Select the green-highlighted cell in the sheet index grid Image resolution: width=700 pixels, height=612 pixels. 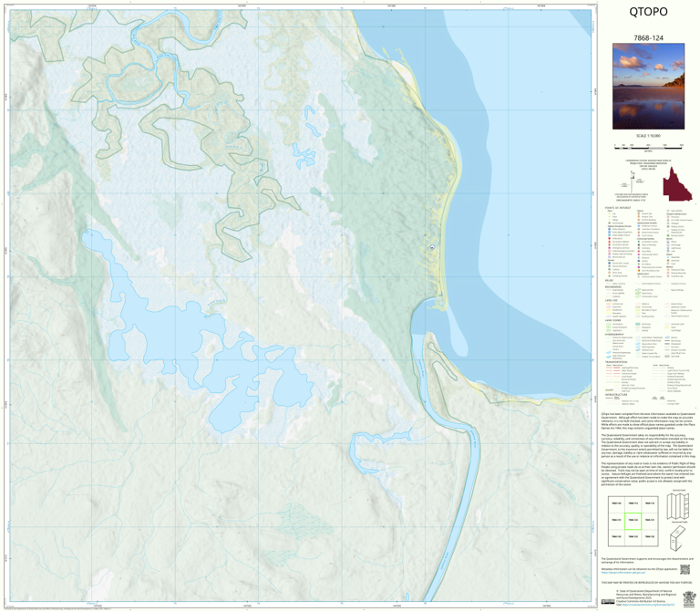coord(633,521)
